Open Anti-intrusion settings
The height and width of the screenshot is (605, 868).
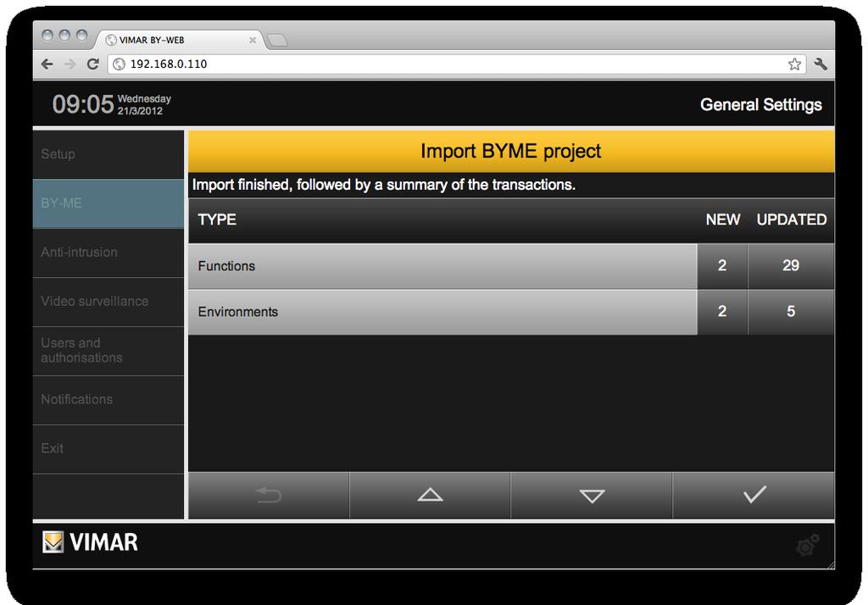pyautogui.click(x=108, y=253)
